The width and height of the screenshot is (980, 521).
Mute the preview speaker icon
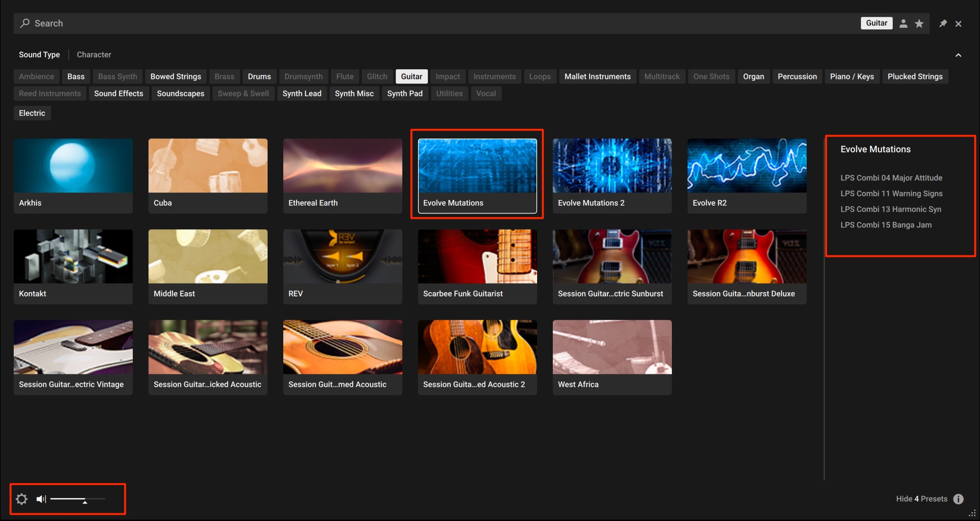click(x=41, y=499)
